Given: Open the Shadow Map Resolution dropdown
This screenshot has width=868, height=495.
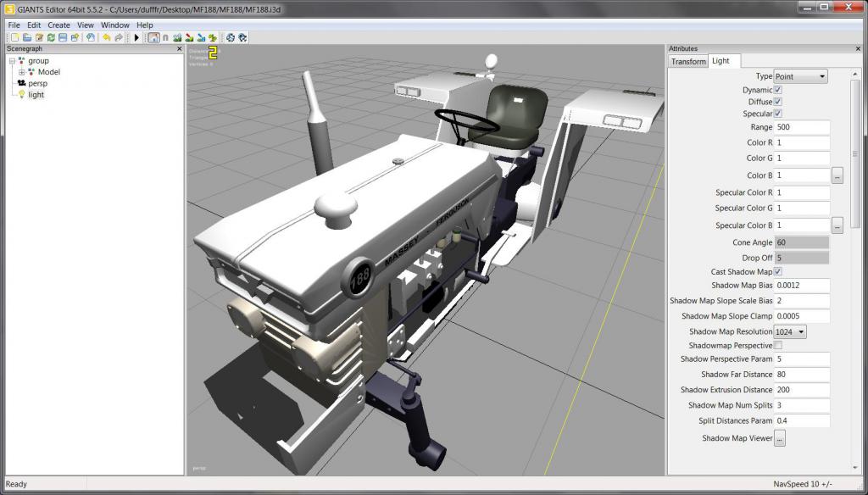Looking at the screenshot, I should [790, 331].
